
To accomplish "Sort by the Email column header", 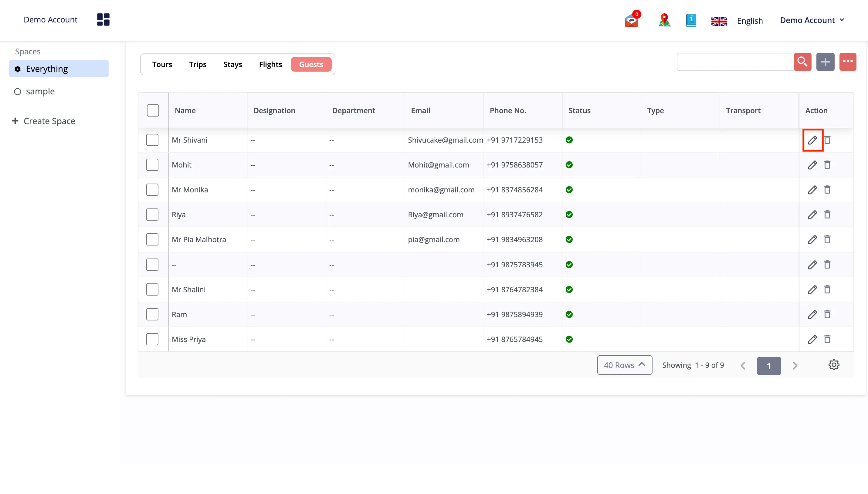I will tap(420, 111).
